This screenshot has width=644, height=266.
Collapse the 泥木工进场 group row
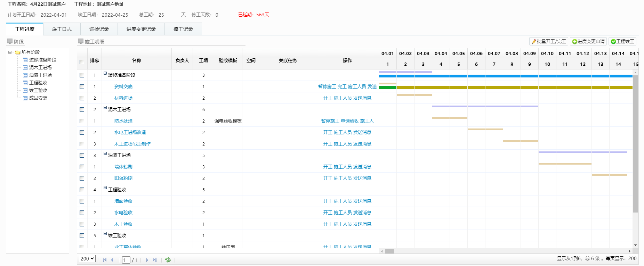105,108
